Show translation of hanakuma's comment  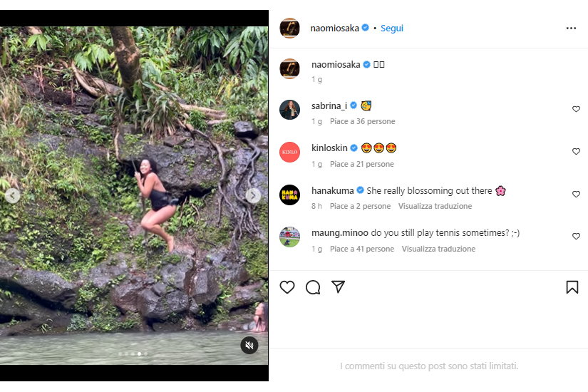tap(435, 207)
